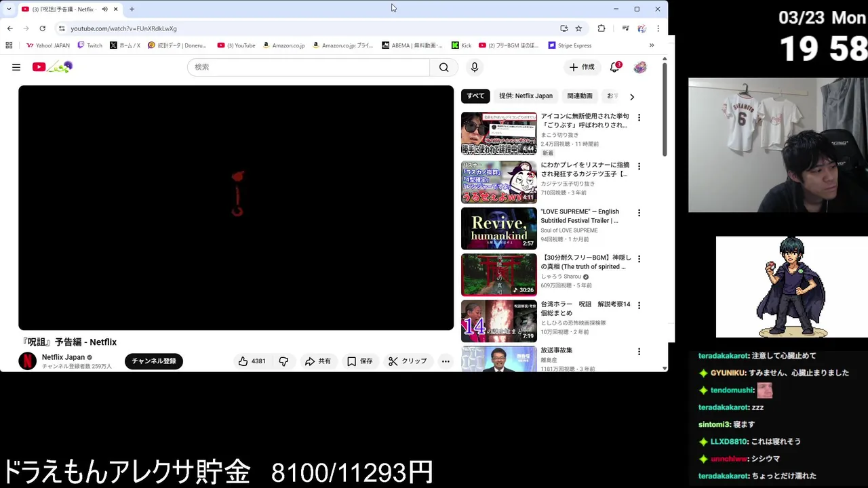View site information icon in address bar
The image size is (868, 488).
(x=62, y=28)
